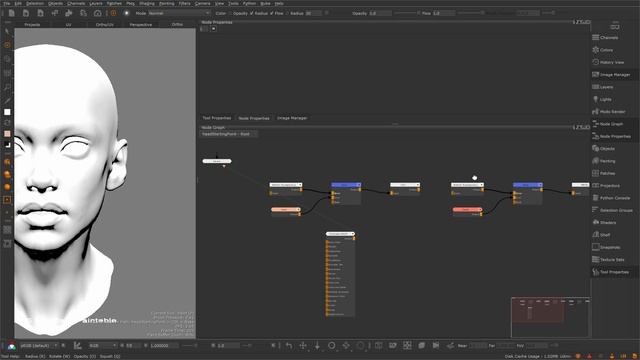Open the HeadStartingPoint : Root breadcrumb dropdown
Image resolution: width=640 pixels, height=360 pixels.
pyautogui.click(x=229, y=134)
